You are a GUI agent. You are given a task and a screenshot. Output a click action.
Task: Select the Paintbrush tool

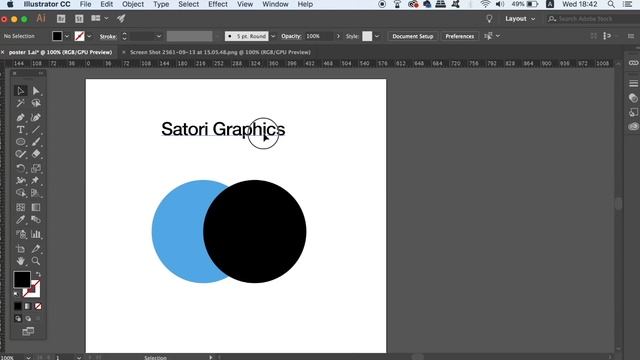coord(36,142)
